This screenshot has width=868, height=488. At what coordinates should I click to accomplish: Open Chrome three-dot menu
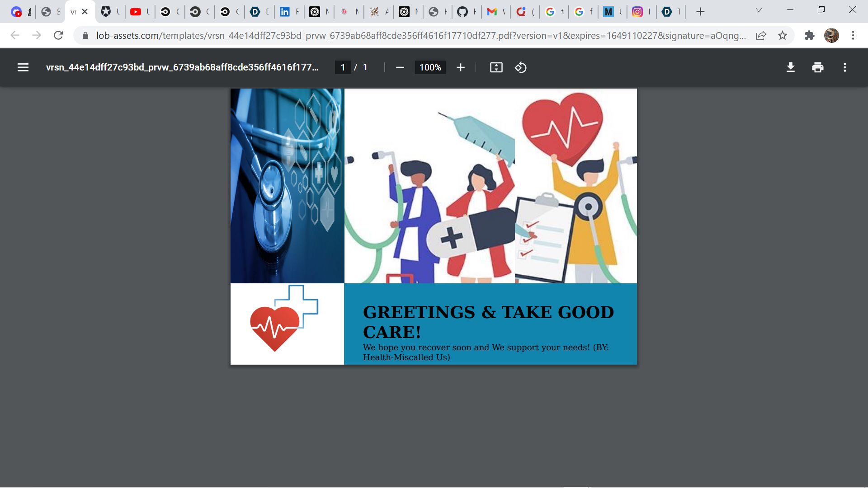click(x=853, y=35)
